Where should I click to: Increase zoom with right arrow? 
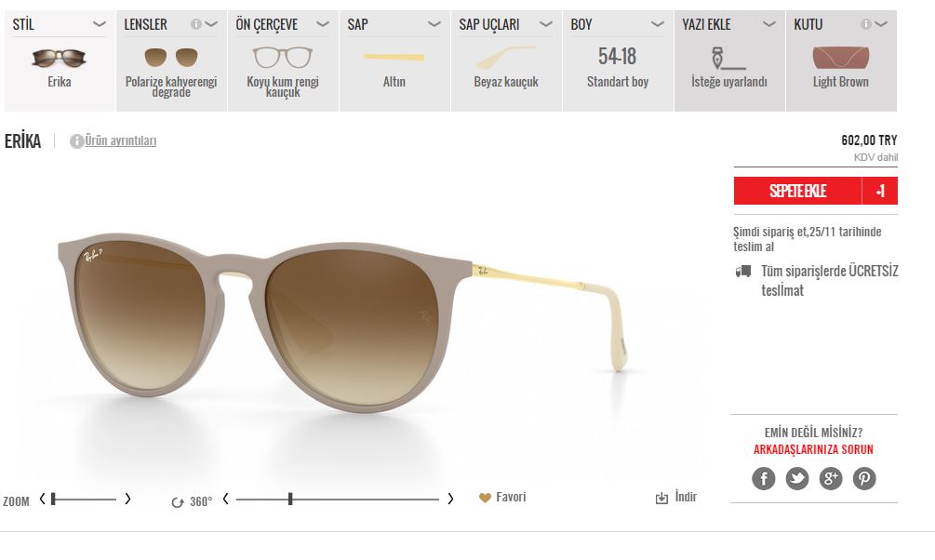(127, 499)
